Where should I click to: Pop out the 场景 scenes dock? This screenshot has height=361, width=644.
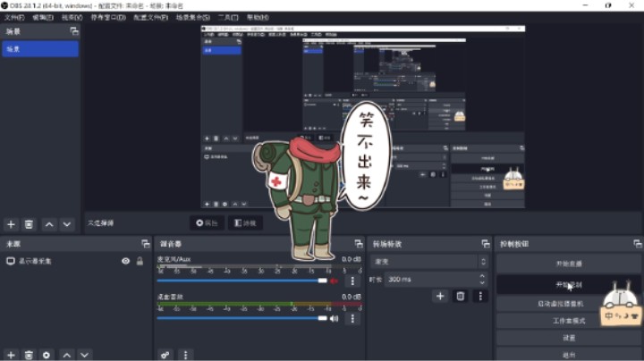pos(74,31)
